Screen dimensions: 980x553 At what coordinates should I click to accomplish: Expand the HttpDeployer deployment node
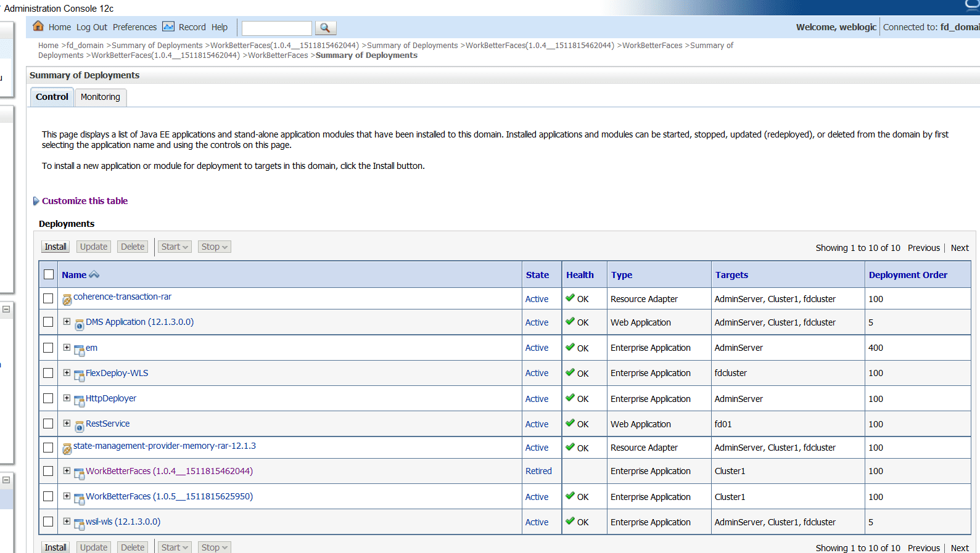coord(67,398)
